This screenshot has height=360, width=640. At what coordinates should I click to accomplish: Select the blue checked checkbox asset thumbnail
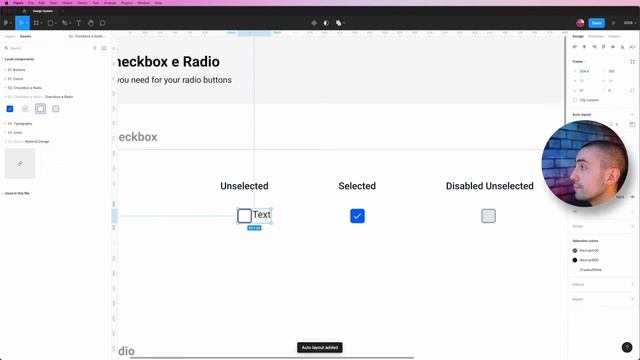(x=10, y=109)
